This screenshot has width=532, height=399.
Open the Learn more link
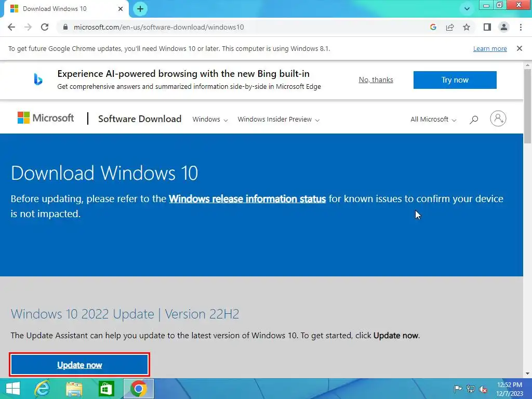point(490,48)
